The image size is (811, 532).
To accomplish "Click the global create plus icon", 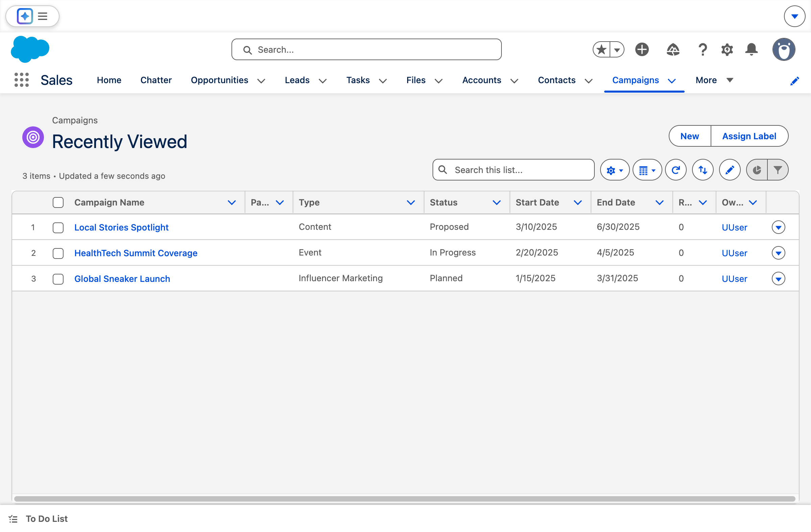I will click(x=642, y=50).
